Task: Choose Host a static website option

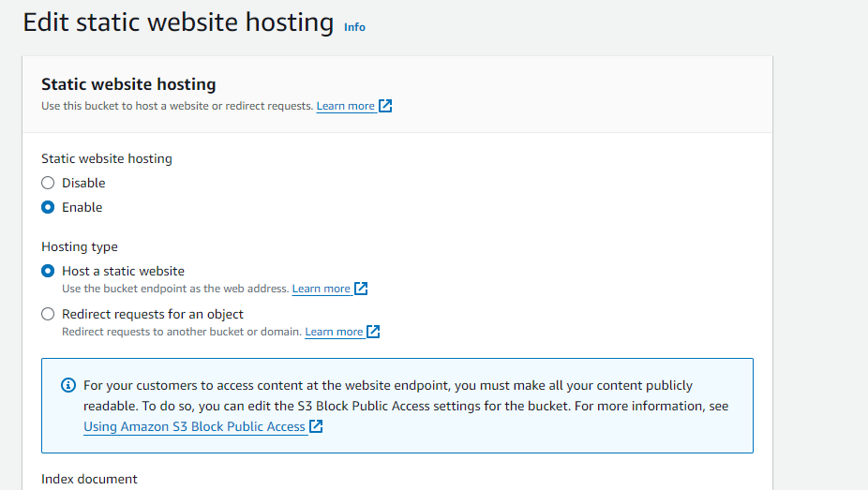Action: [x=48, y=271]
